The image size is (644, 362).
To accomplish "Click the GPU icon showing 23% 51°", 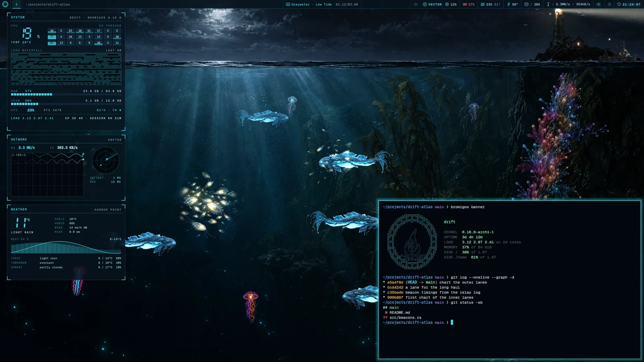I will (483, 4).
